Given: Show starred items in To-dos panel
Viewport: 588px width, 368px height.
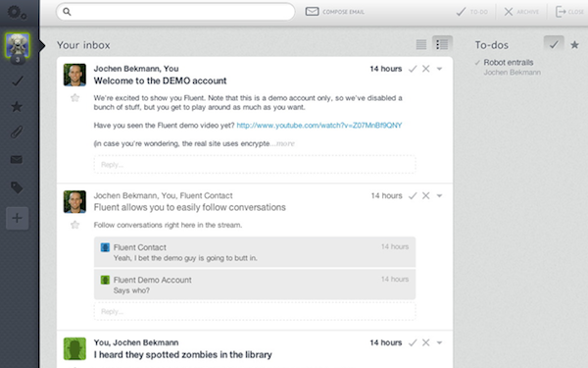Looking at the screenshot, I should point(574,45).
